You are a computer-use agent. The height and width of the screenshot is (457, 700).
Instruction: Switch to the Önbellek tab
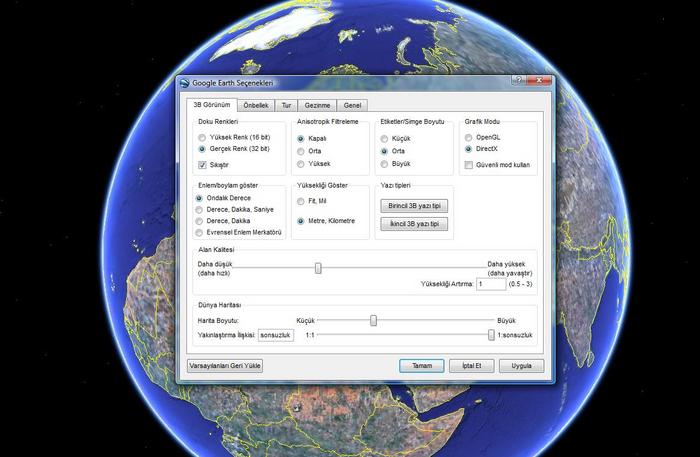click(x=256, y=105)
